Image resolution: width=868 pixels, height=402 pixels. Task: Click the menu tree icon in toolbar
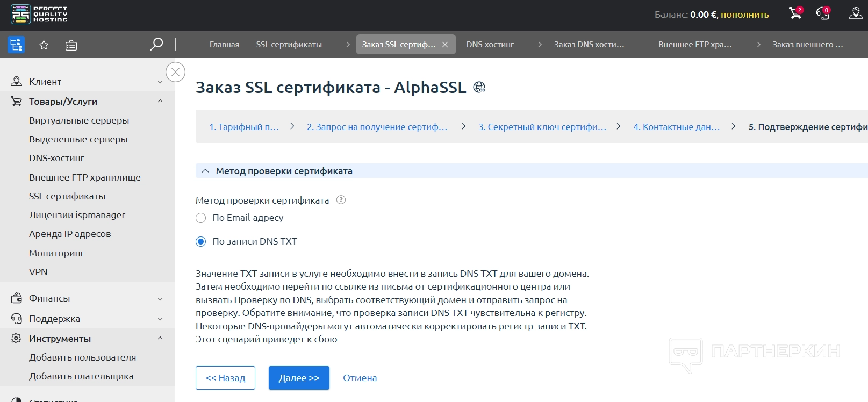click(16, 45)
